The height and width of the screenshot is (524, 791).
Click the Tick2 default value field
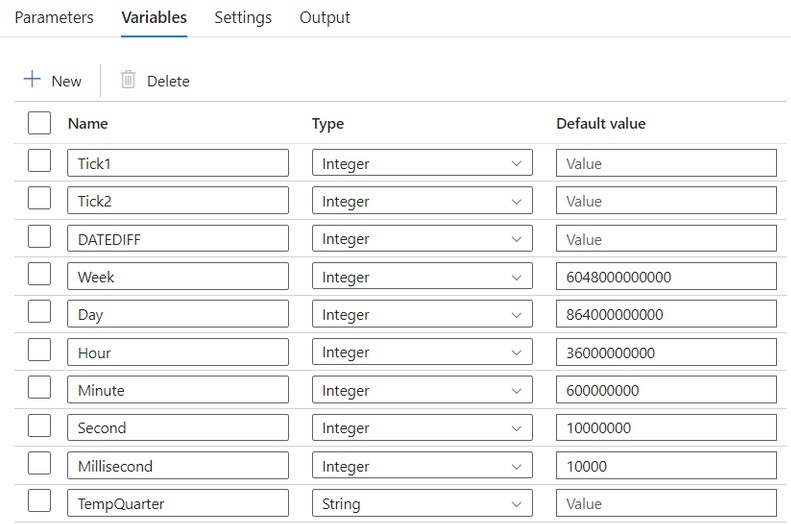click(666, 201)
